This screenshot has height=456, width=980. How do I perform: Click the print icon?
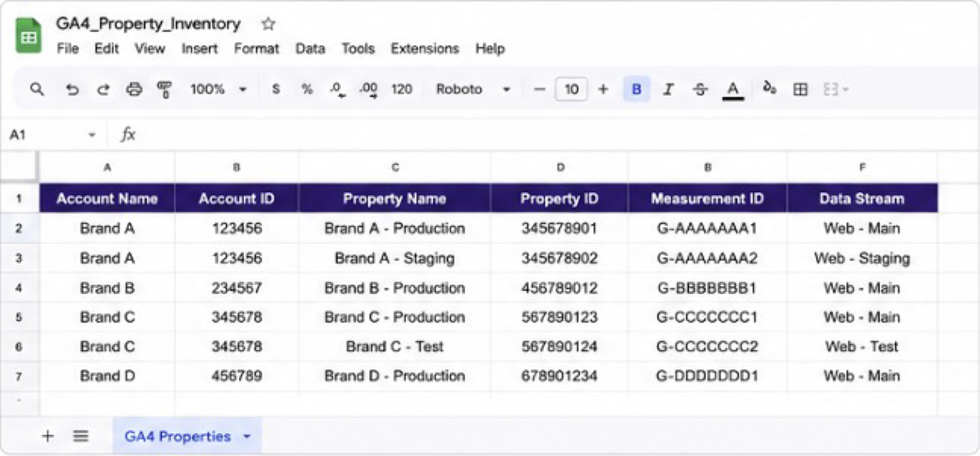(x=134, y=89)
